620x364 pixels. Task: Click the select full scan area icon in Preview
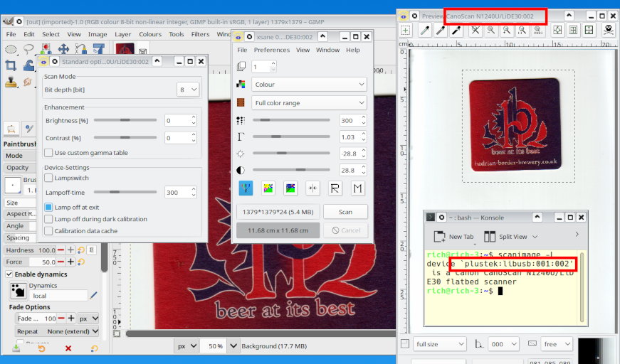coord(589,31)
